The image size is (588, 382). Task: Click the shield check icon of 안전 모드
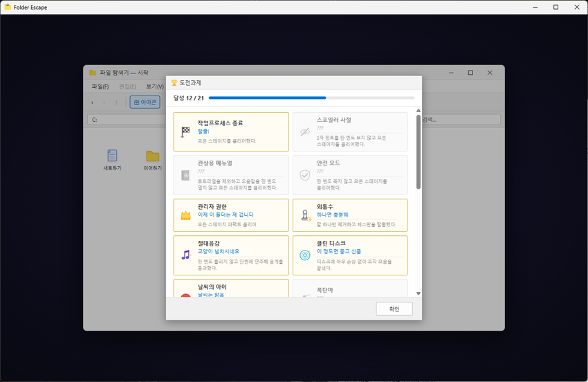[x=305, y=175]
